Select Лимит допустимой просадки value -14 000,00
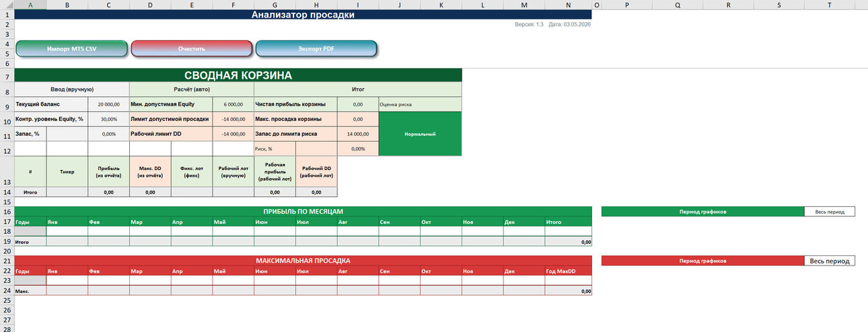This screenshot has height=332, width=868. [233, 119]
